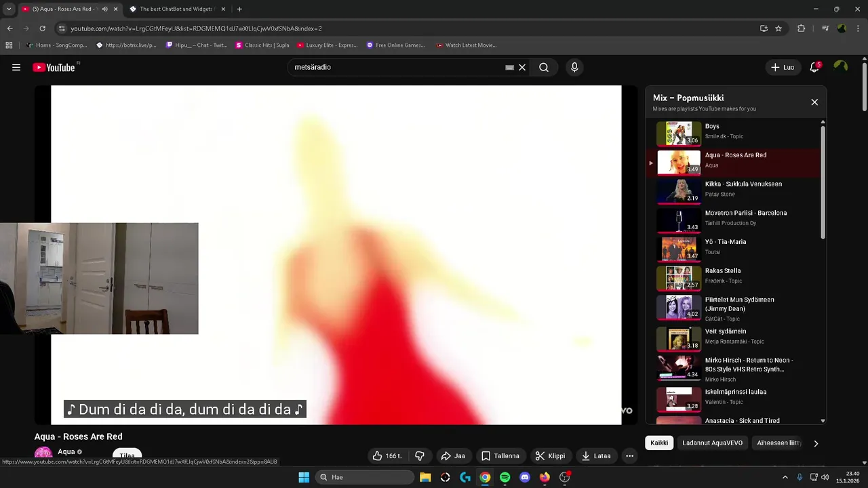Open the Free Online Games bookmark
This screenshot has height=488, width=868.
(x=396, y=45)
